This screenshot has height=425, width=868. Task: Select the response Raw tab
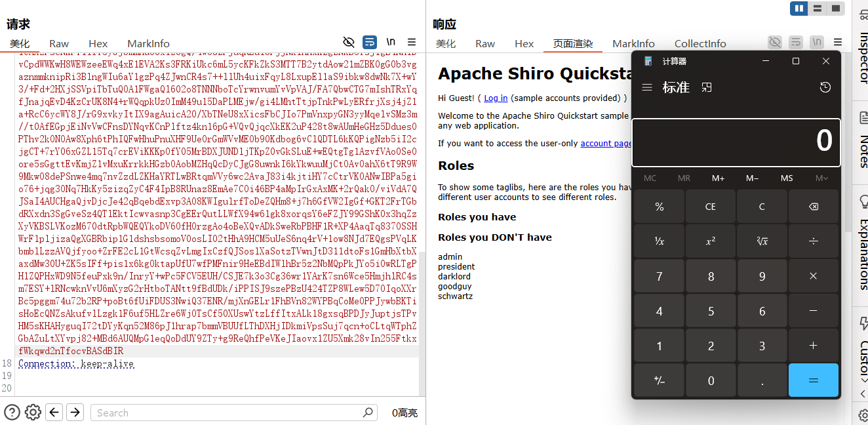pos(485,43)
